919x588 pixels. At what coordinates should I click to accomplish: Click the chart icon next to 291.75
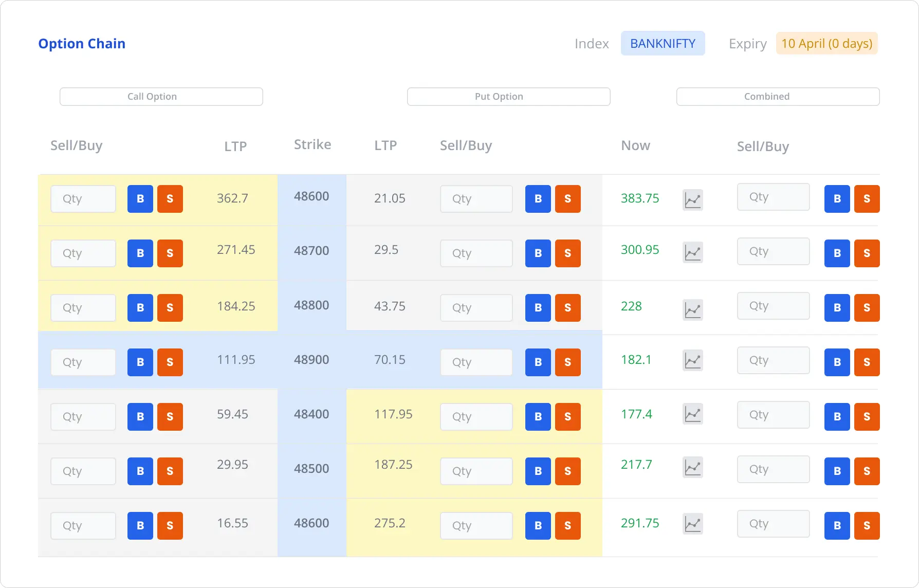693,523
